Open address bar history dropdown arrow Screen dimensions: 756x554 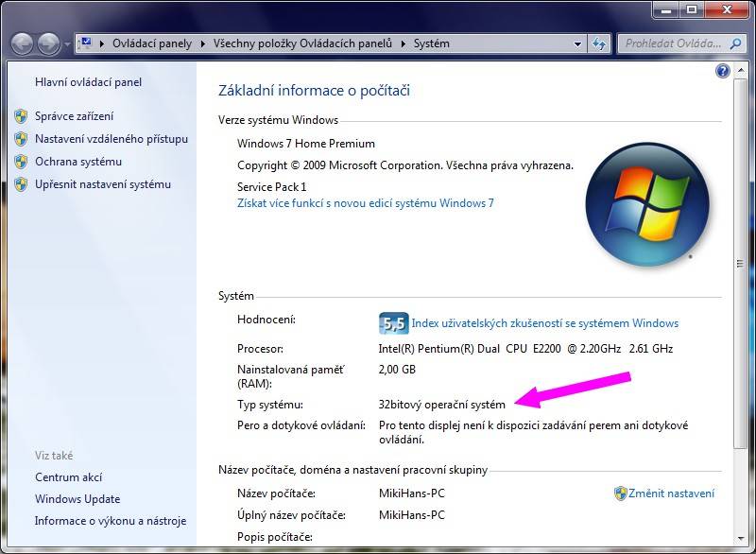pos(577,44)
